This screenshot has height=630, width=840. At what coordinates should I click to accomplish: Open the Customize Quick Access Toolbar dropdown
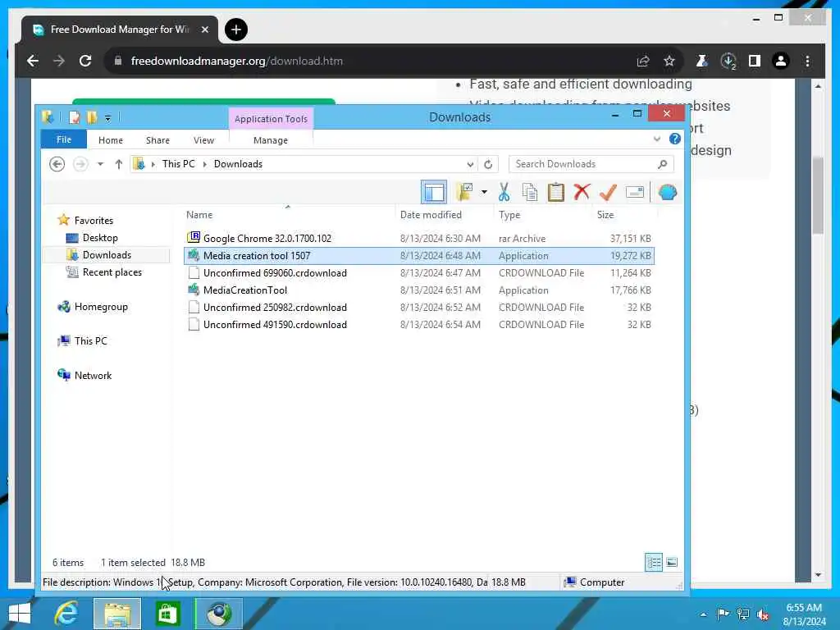pyautogui.click(x=107, y=118)
